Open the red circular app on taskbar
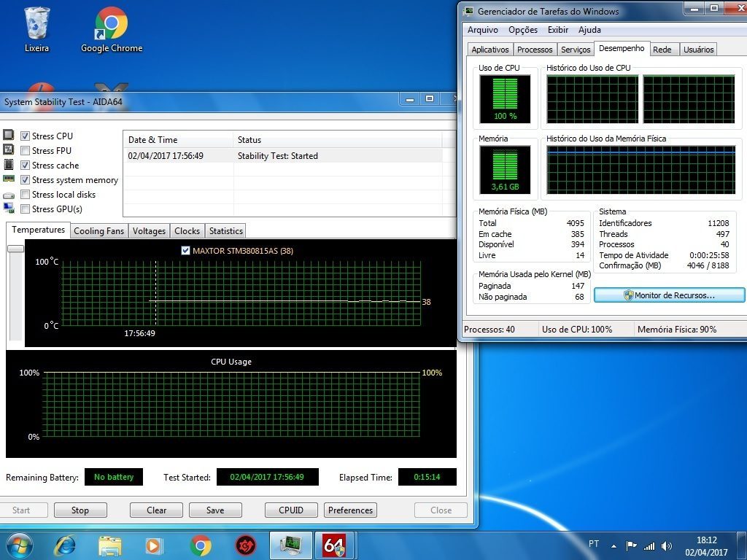Screen dimensions: 747x560 pos(246,545)
